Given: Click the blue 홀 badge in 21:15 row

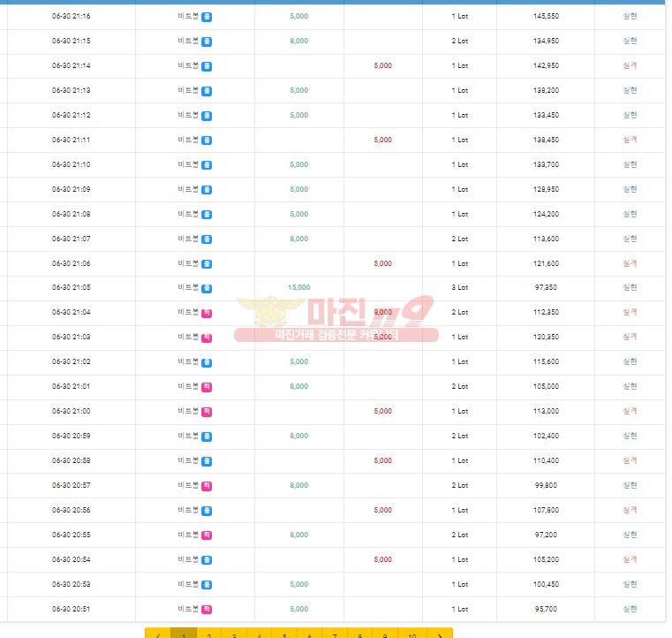Looking at the screenshot, I should click(207, 42).
